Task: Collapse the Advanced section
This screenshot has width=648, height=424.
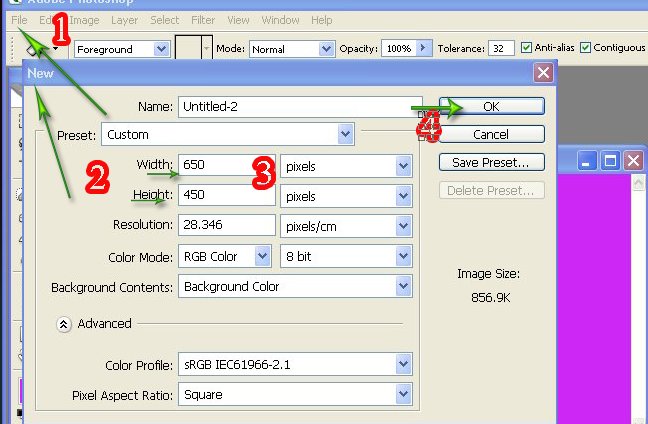Action: click(63, 324)
